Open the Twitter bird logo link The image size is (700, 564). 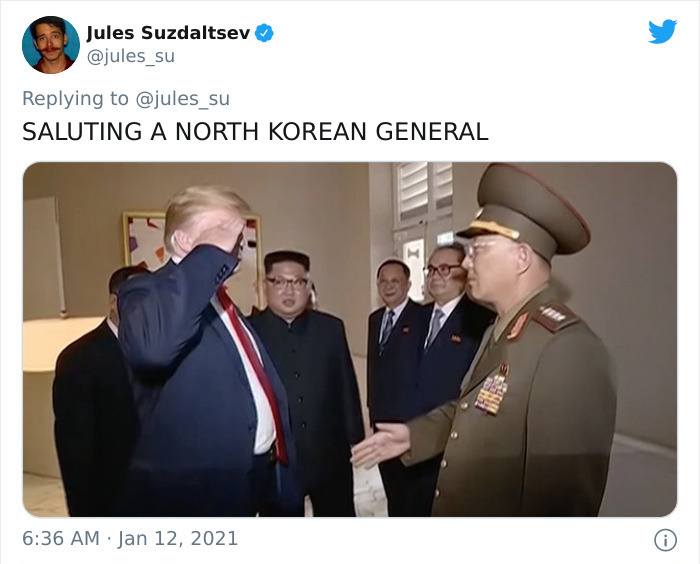[662, 31]
